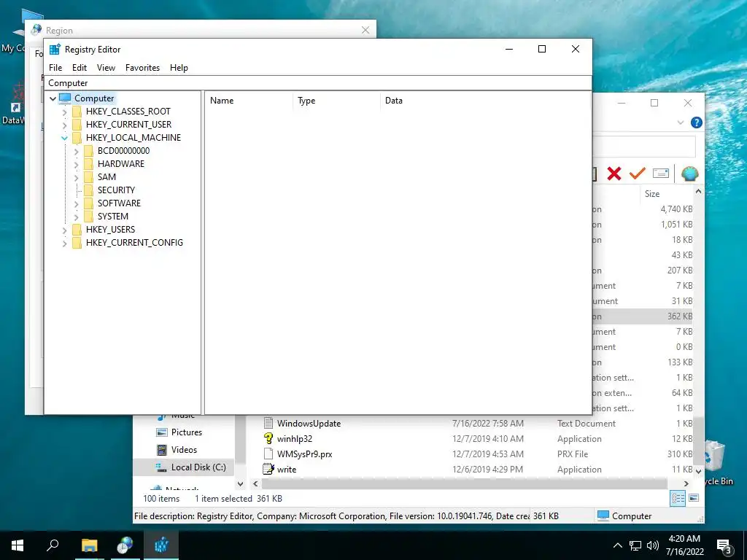Image resolution: width=747 pixels, height=560 pixels.
Task: Open Explorer help via blue question mark
Action: pyautogui.click(x=696, y=122)
